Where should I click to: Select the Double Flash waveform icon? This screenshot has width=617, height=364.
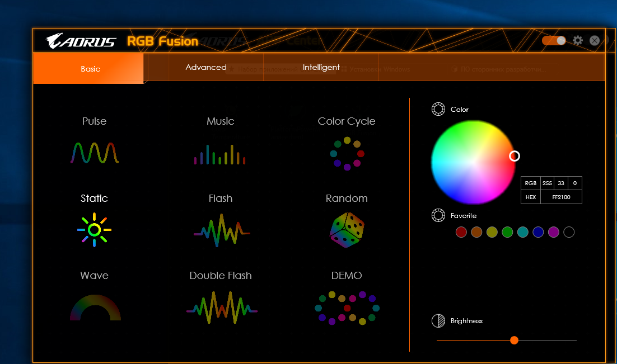click(222, 308)
